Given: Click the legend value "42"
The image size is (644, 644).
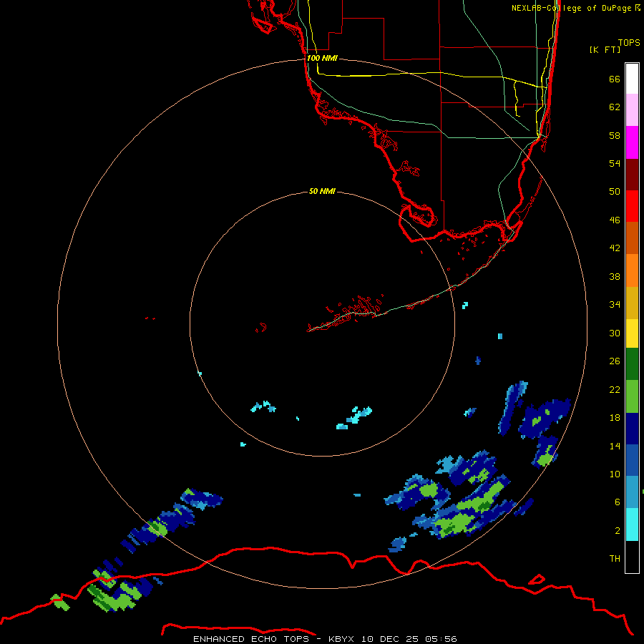Looking at the screenshot, I should (x=615, y=248).
